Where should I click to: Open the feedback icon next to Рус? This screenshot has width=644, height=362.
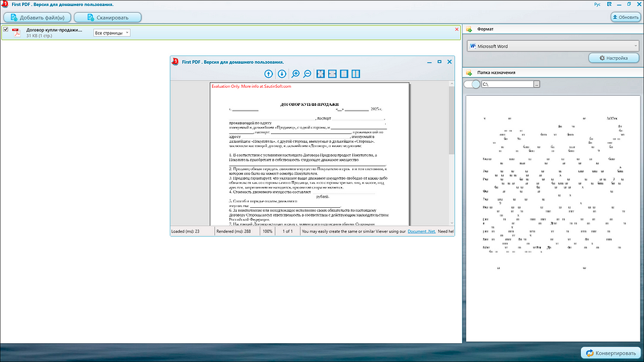(x=609, y=4)
